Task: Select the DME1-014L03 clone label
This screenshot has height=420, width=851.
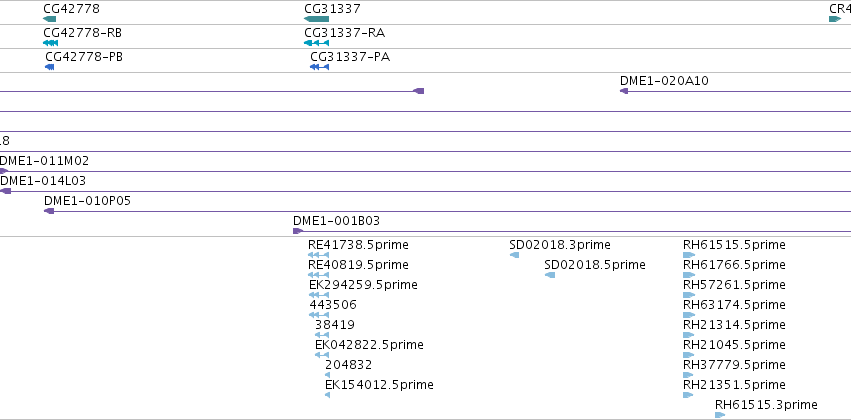Action: click(43, 181)
